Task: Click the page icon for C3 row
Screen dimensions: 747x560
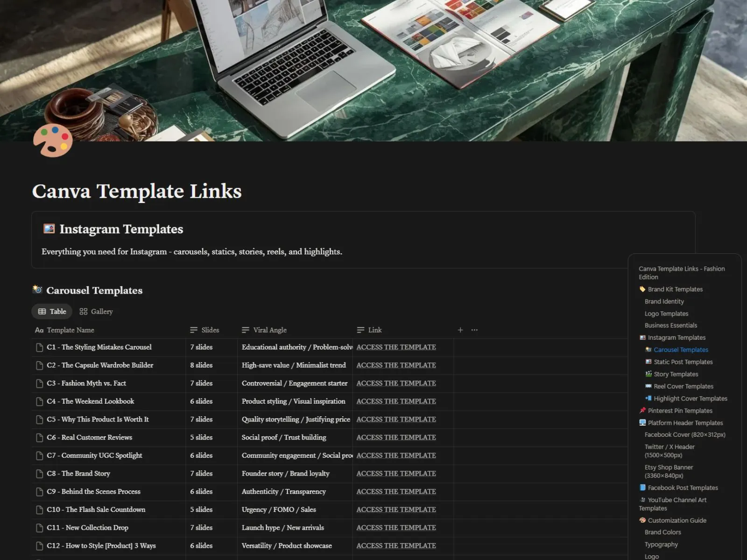Action: (x=40, y=384)
